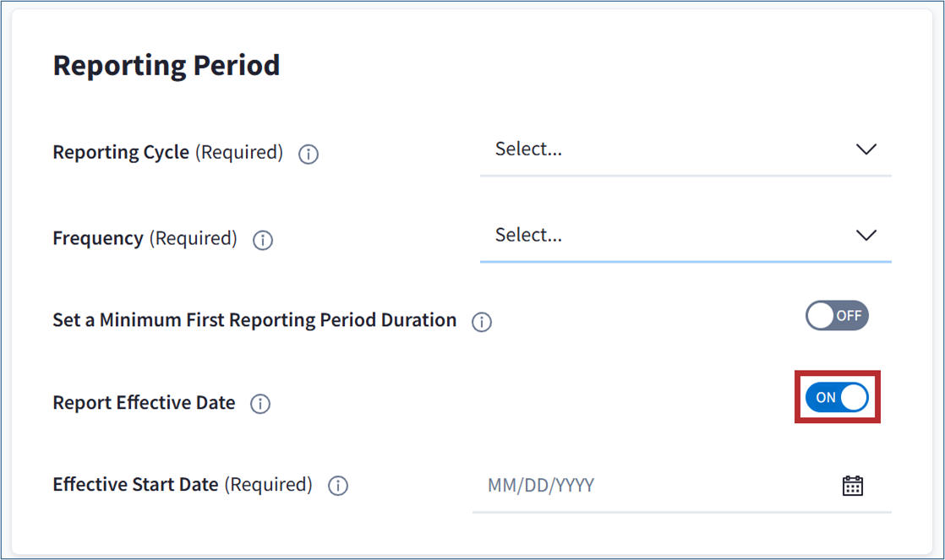Click the chevron arrow in Frequency dropdown
The width and height of the screenshot is (945, 560).
coord(866,236)
